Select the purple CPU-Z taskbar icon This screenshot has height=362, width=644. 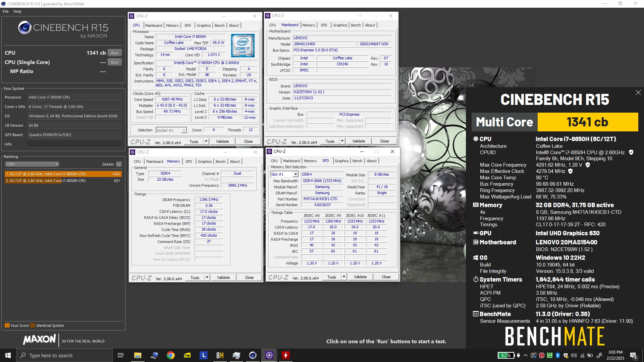point(269,355)
